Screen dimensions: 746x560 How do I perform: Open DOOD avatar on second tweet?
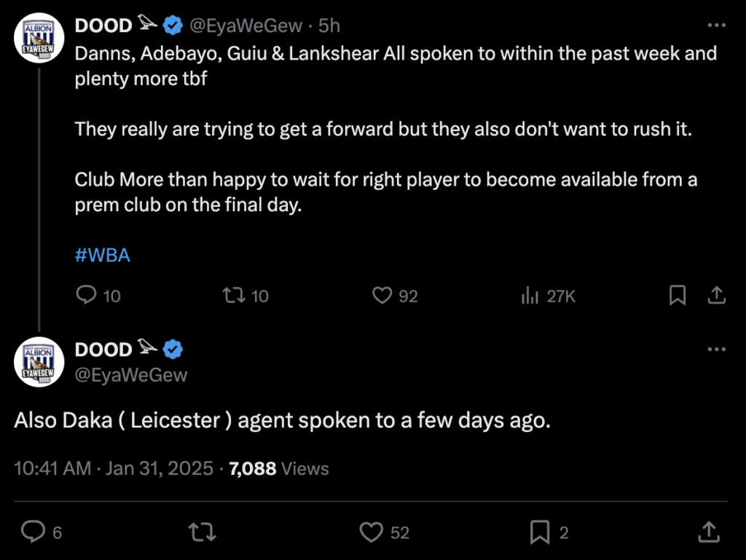pyautogui.click(x=39, y=362)
